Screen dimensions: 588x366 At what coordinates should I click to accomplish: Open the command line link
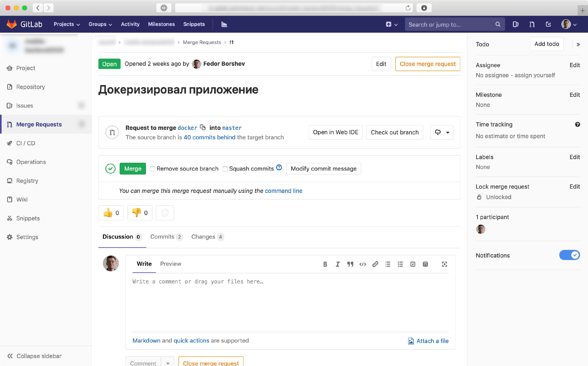coord(283,191)
